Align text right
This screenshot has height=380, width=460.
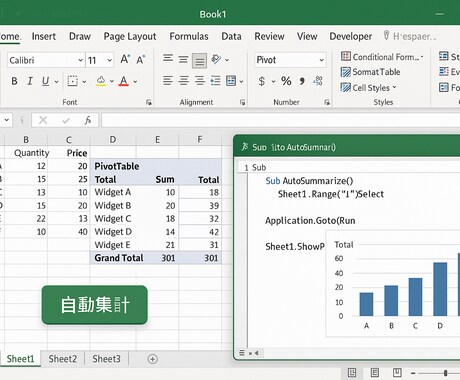tap(200, 81)
